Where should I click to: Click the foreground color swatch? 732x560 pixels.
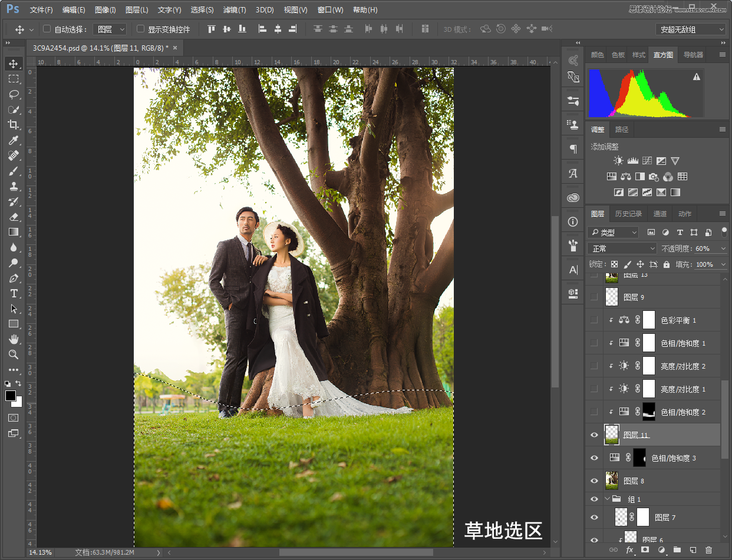pyautogui.click(x=10, y=396)
